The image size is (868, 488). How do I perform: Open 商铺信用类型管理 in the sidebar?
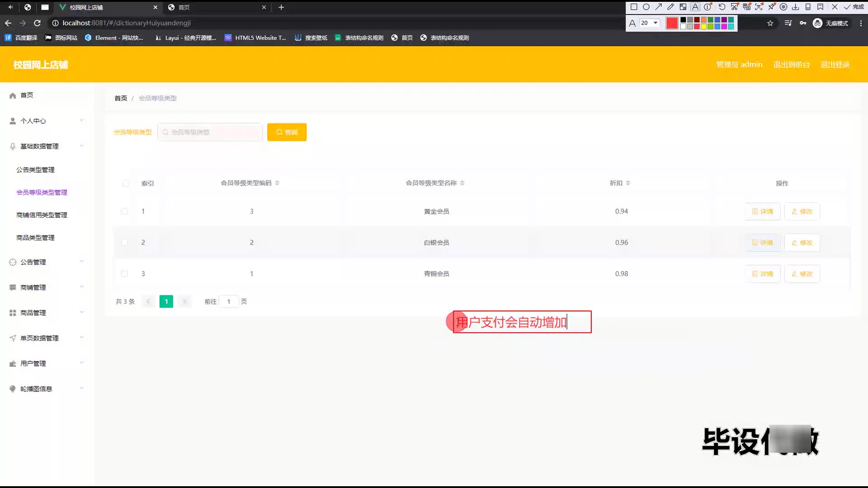[x=42, y=215]
